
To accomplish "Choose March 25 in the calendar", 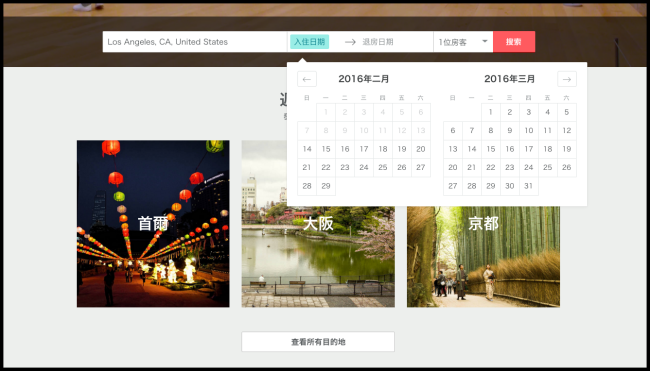I will click(548, 167).
